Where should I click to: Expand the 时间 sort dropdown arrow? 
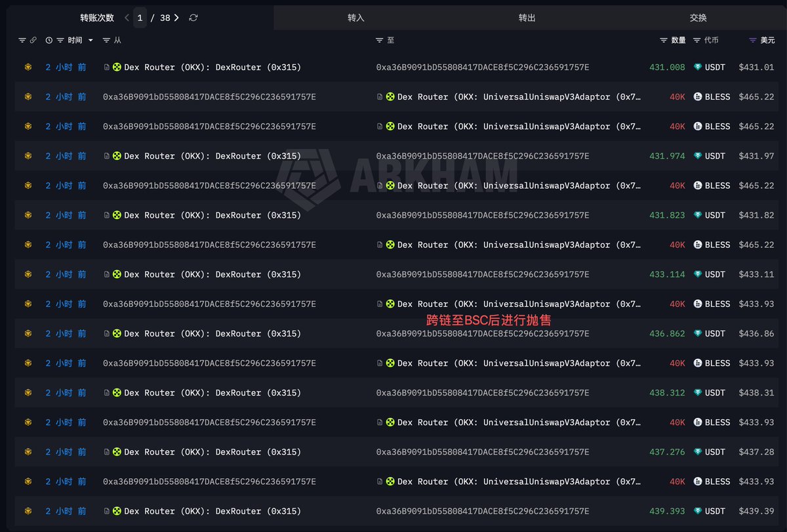pyautogui.click(x=91, y=41)
